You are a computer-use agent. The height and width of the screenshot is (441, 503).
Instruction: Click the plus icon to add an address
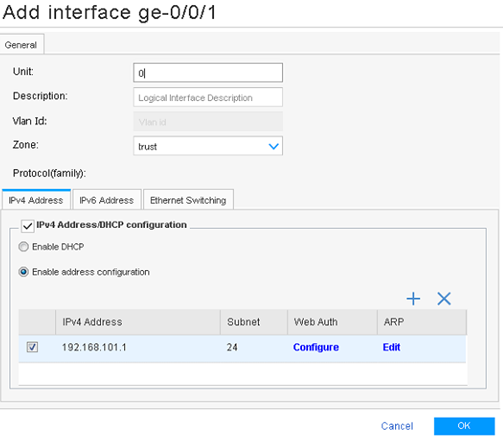pyautogui.click(x=413, y=299)
